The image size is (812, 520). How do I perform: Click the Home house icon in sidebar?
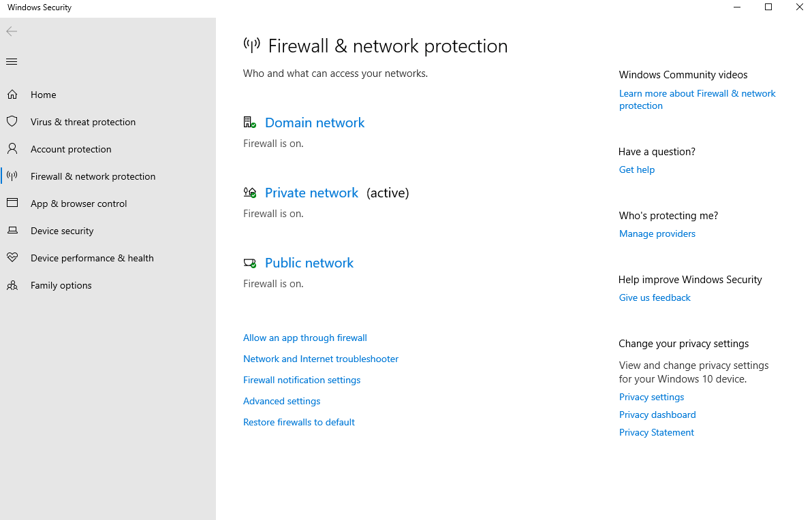click(12, 94)
